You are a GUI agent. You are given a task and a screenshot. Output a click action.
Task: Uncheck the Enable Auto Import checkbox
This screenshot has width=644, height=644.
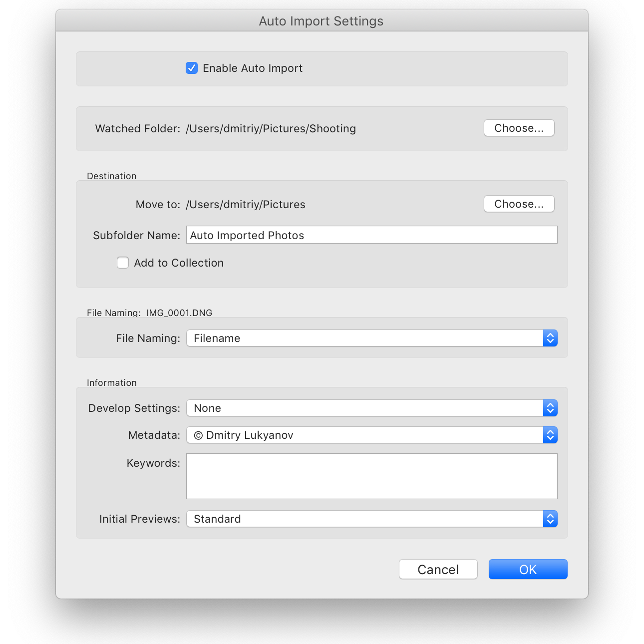[x=192, y=68]
